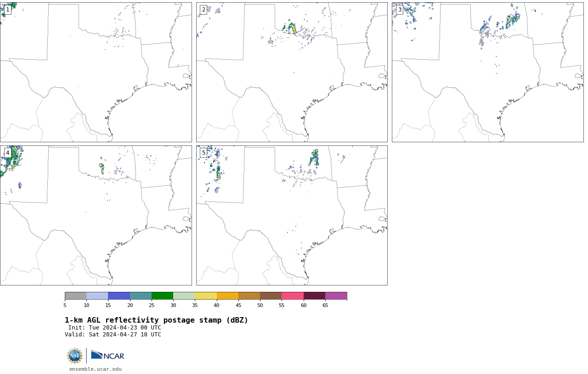The height and width of the screenshot is (374, 588).
Task: Click the reflectivity postage stamp title
Action: (156, 320)
